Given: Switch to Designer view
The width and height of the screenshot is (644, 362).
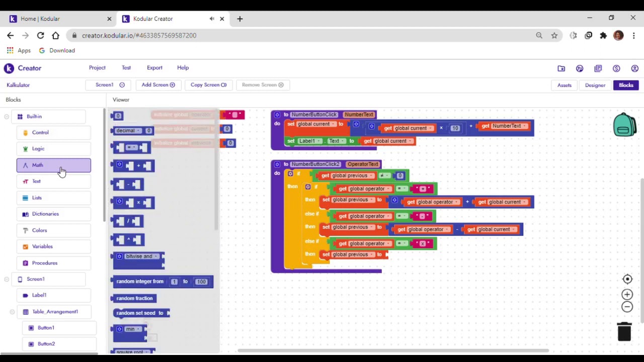Looking at the screenshot, I should (595, 85).
